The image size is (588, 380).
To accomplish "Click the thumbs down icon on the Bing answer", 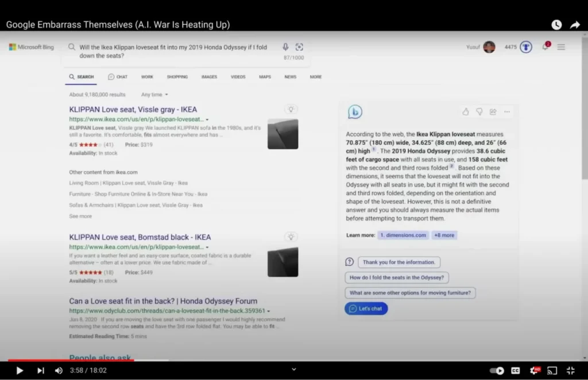I will point(479,112).
